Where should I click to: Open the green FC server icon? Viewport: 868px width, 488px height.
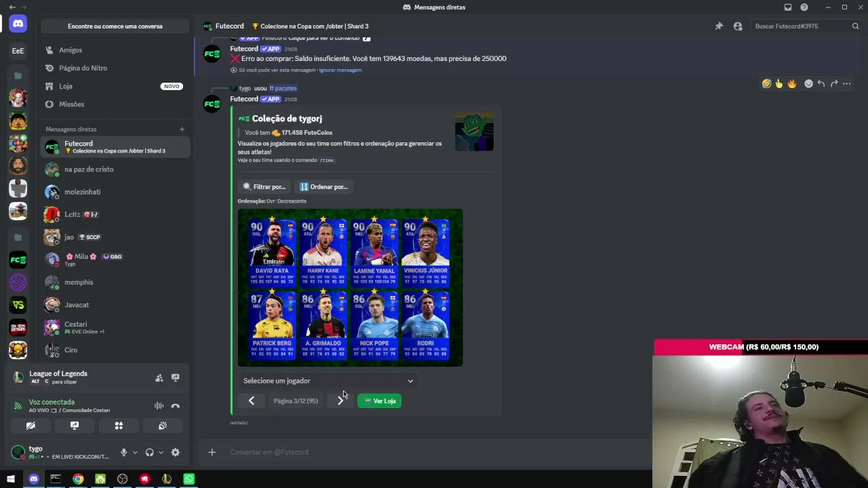18,260
